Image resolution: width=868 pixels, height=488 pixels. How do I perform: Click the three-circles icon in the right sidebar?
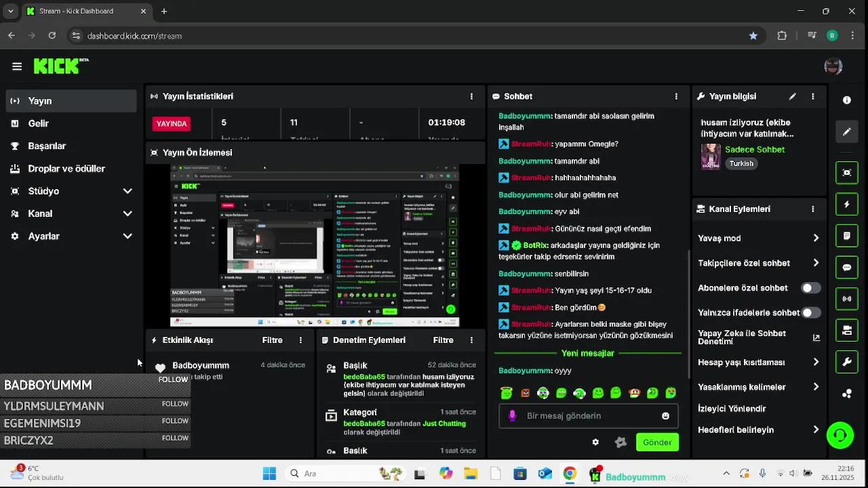[847, 394]
